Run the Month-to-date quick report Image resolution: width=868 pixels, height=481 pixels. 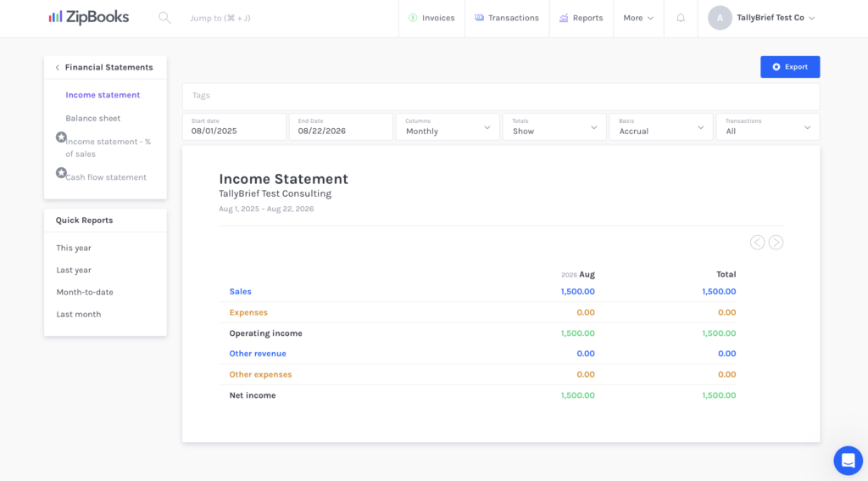click(x=85, y=292)
